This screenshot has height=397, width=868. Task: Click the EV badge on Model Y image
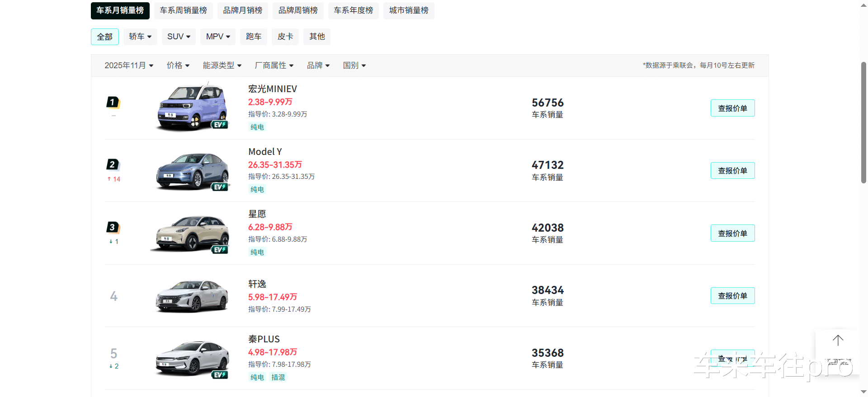tap(220, 187)
